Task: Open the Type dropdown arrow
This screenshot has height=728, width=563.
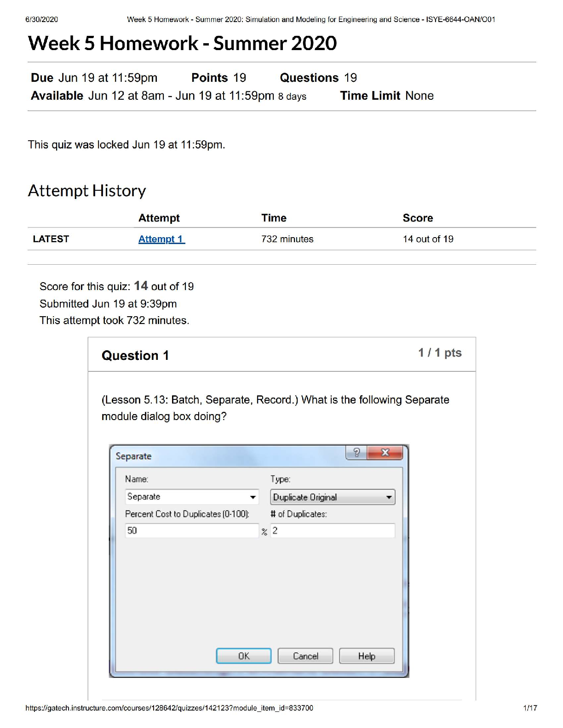Action: (389, 497)
